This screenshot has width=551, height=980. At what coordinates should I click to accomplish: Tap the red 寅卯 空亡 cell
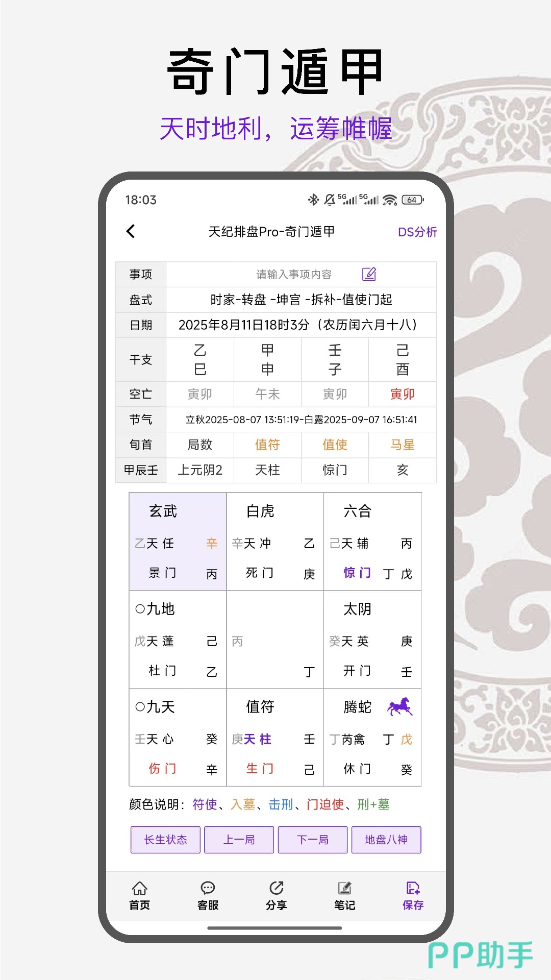(x=403, y=394)
